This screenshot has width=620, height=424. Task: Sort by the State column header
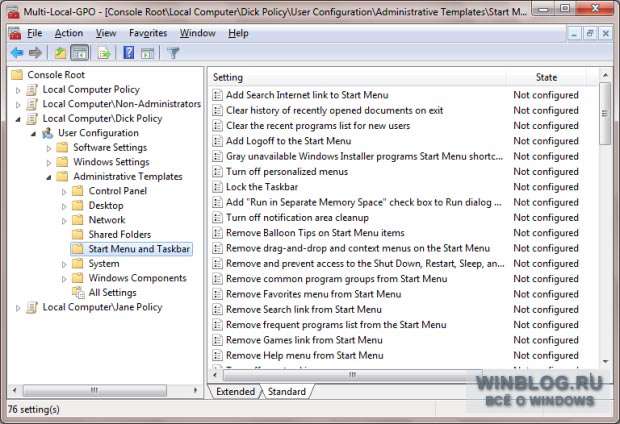546,78
